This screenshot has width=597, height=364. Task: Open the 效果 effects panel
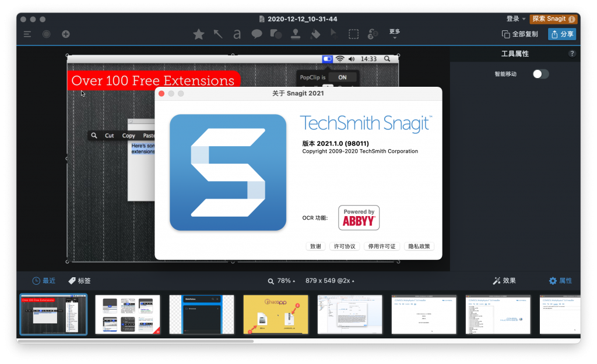pyautogui.click(x=504, y=281)
